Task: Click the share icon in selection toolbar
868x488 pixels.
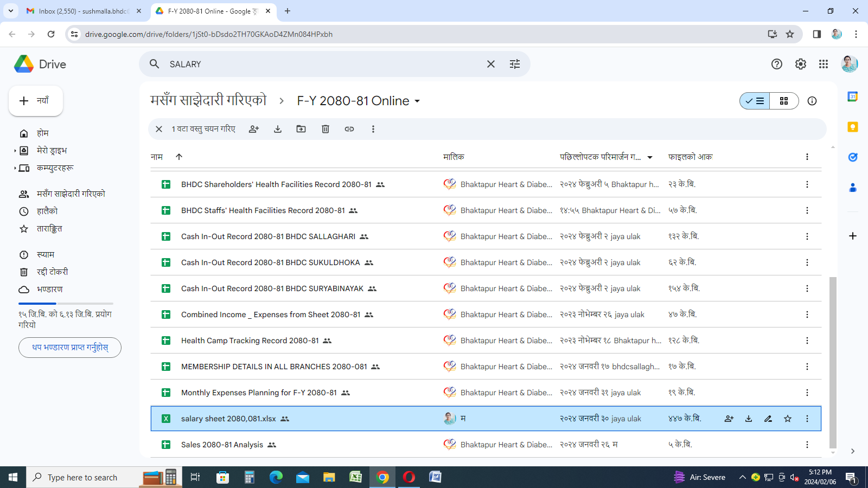Action: point(254,129)
